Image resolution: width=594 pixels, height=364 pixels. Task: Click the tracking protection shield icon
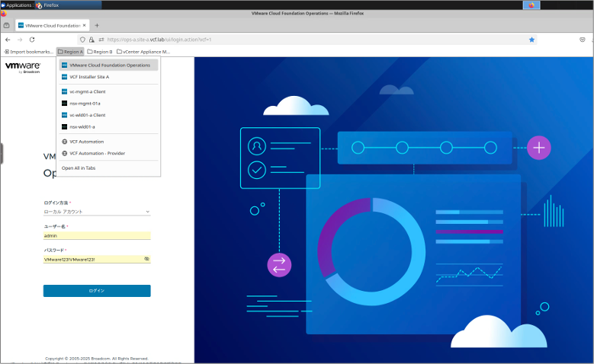[x=82, y=40]
